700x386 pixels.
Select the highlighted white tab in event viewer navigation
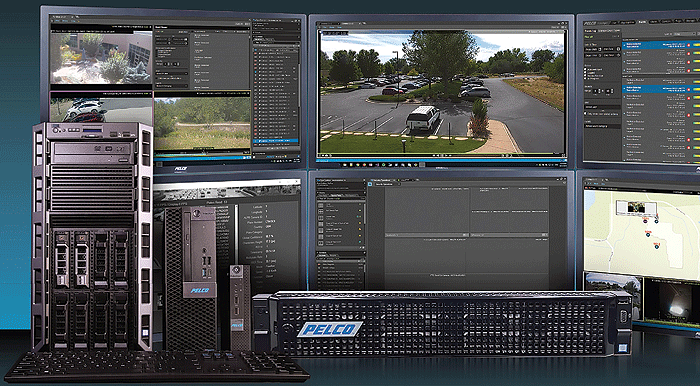(x=642, y=21)
